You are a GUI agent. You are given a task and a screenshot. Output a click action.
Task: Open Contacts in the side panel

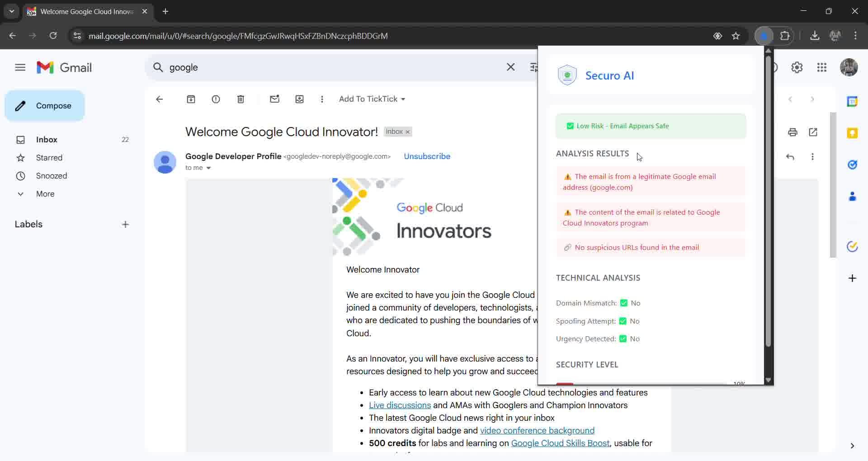click(852, 197)
